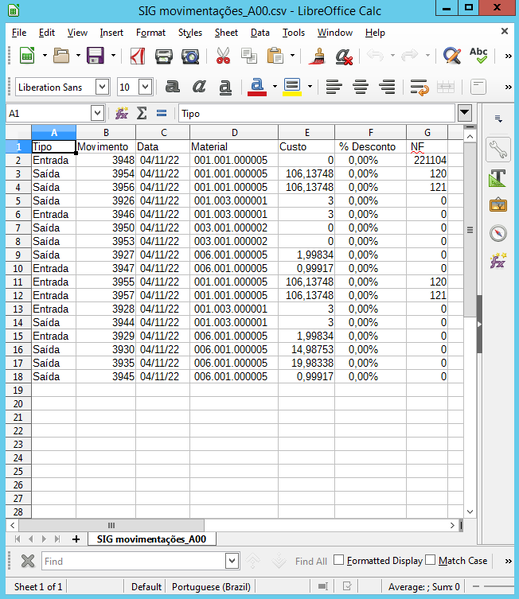Open the Save dropdown arrow
Image resolution: width=519 pixels, height=599 pixels.
(x=113, y=56)
